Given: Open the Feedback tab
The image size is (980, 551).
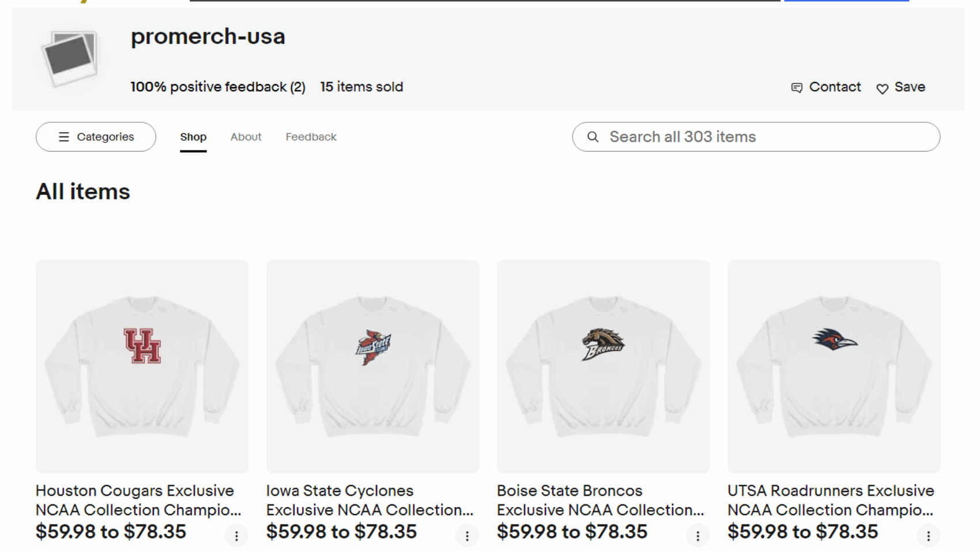Looking at the screenshot, I should (x=311, y=137).
